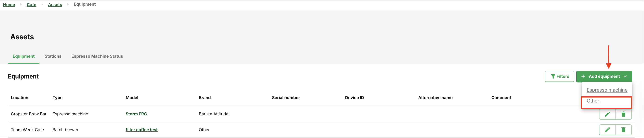Click the funnel icon in Filters
This screenshot has width=644, height=138.
(x=553, y=76)
